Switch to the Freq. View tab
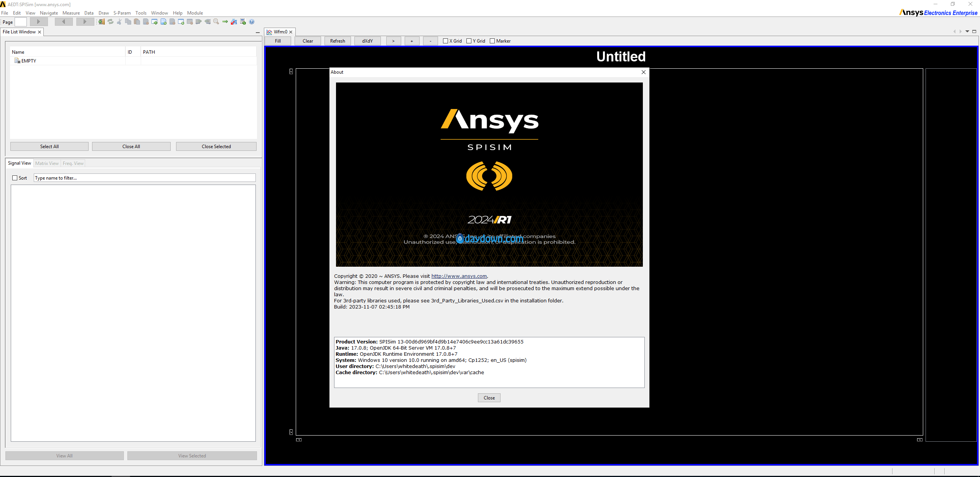 [73, 163]
